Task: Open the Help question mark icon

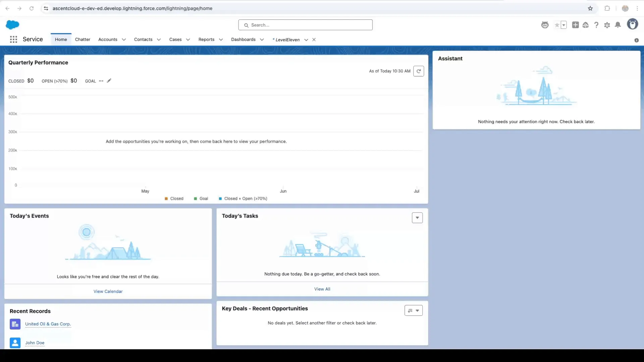Action: coord(596,25)
